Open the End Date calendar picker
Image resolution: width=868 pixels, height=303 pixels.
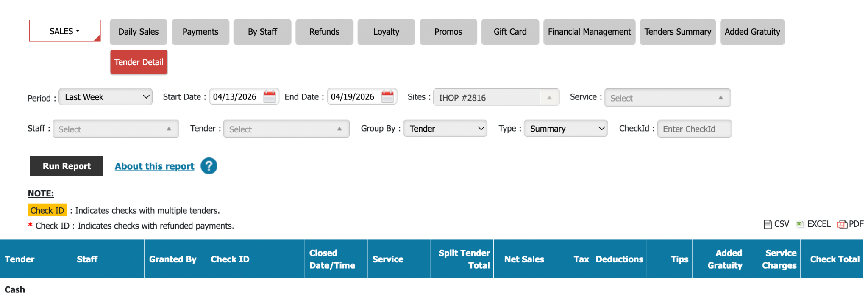[x=387, y=97]
